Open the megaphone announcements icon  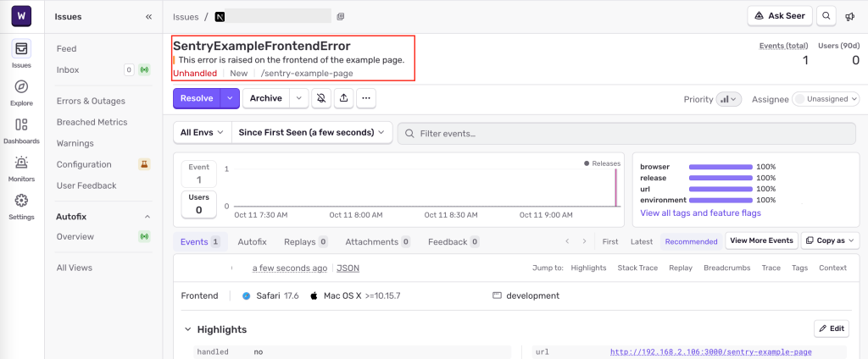[849, 17]
